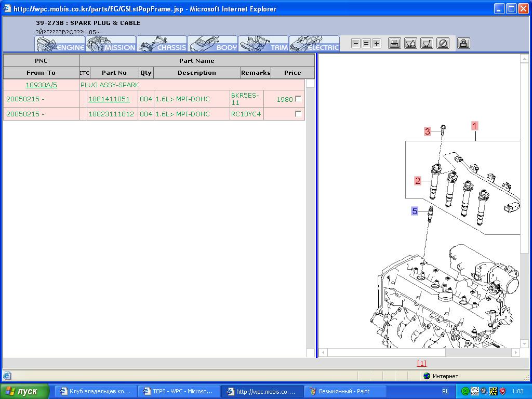
Task: Click the equals reset zoom button
Action: coord(366,44)
